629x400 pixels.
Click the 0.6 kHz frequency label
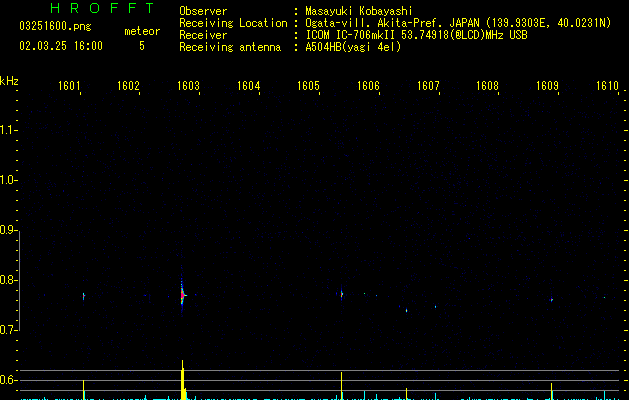pyautogui.click(x=8, y=380)
